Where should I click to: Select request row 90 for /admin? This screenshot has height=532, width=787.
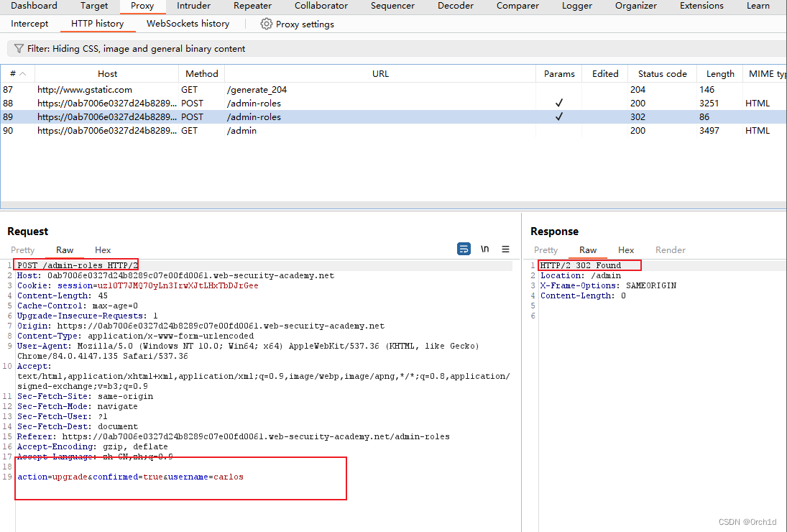[x=287, y=130]
